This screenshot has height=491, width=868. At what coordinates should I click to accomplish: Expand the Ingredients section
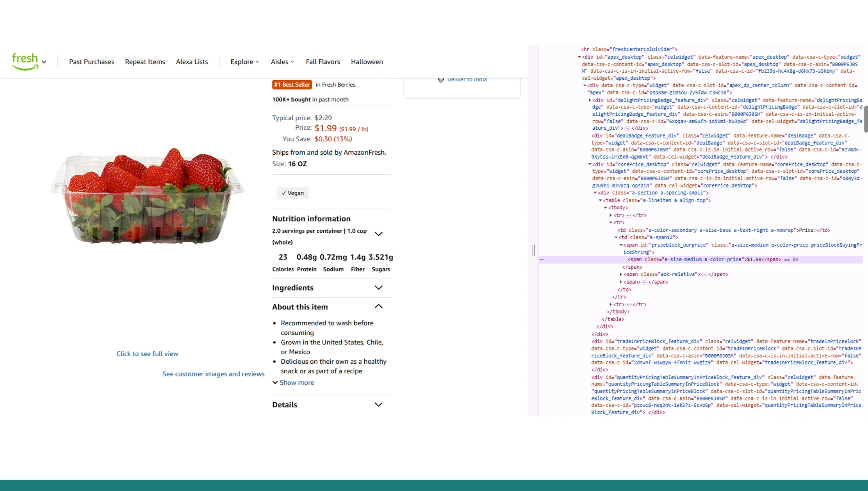click(x=378, y=288)
